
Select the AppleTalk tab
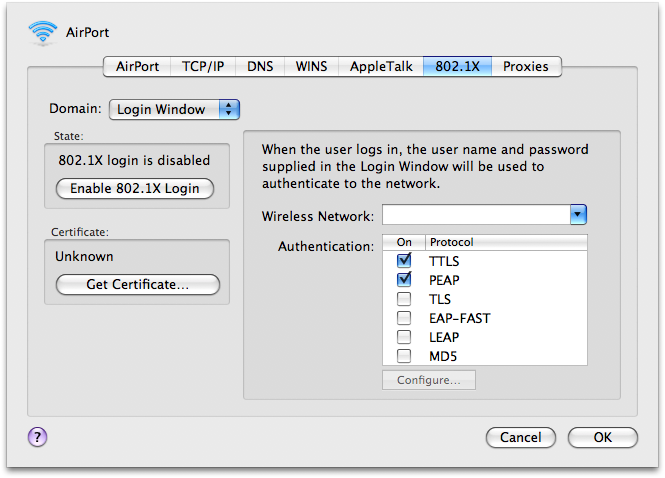point(381,67)
